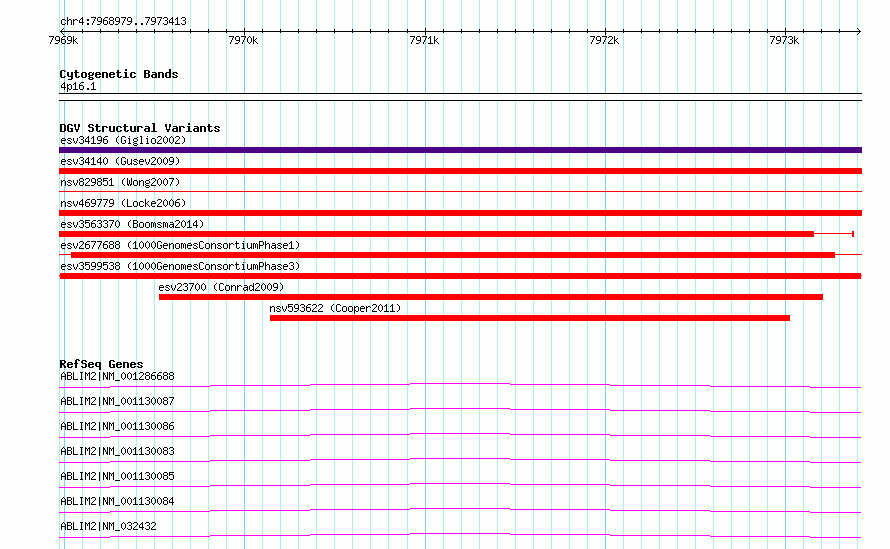Click the esv2677688 red variant bar
The image size is (890, 549).
pos(453,255)
